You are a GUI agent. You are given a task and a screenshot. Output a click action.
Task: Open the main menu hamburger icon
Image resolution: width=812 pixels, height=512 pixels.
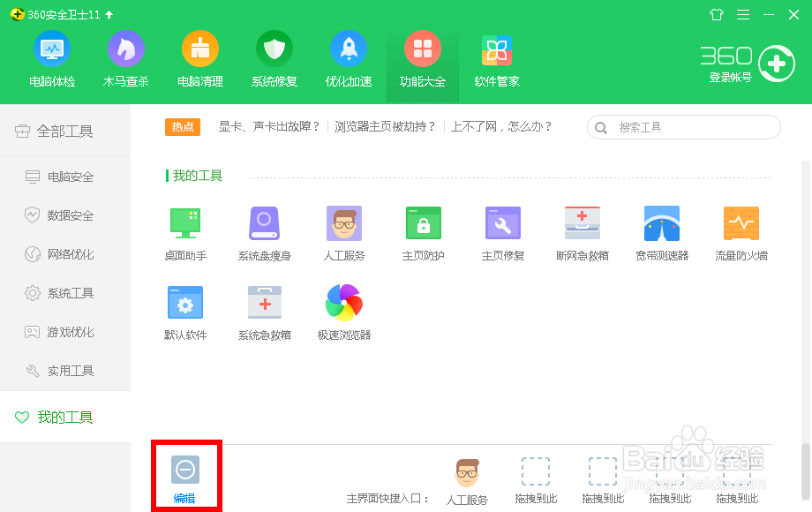point(743,14)
